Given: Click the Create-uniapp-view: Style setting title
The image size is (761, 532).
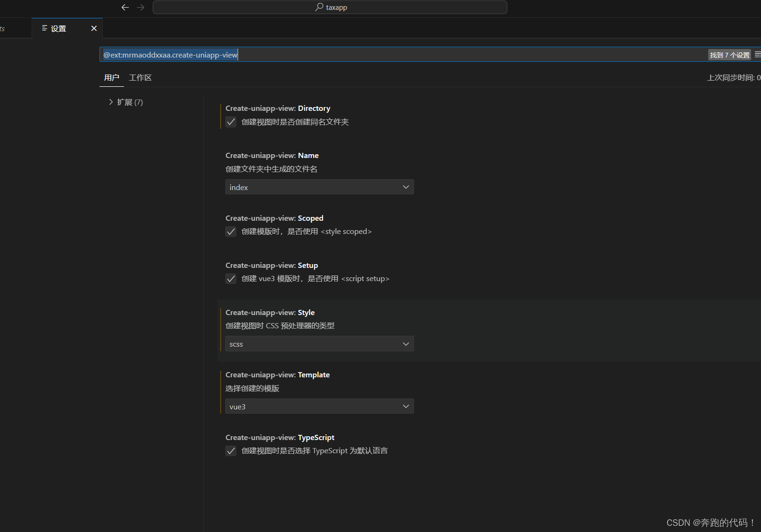Looking at the screenshot, I should click(270, 312).
